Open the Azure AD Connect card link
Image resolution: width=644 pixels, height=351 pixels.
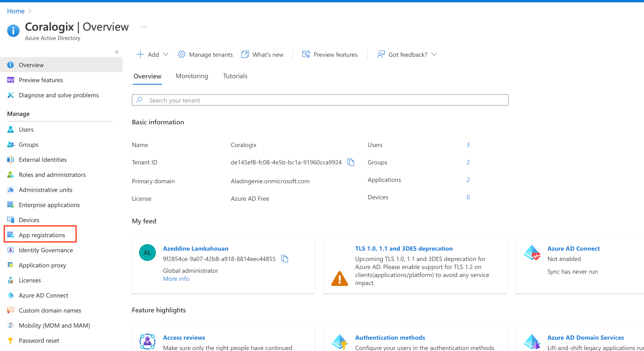pyautogui.click(x=574, y=248)
